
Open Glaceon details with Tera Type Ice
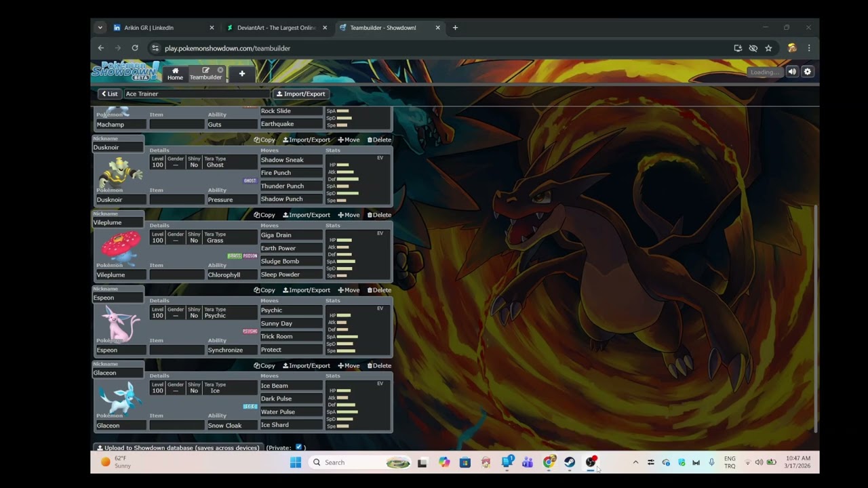point(203,388)
